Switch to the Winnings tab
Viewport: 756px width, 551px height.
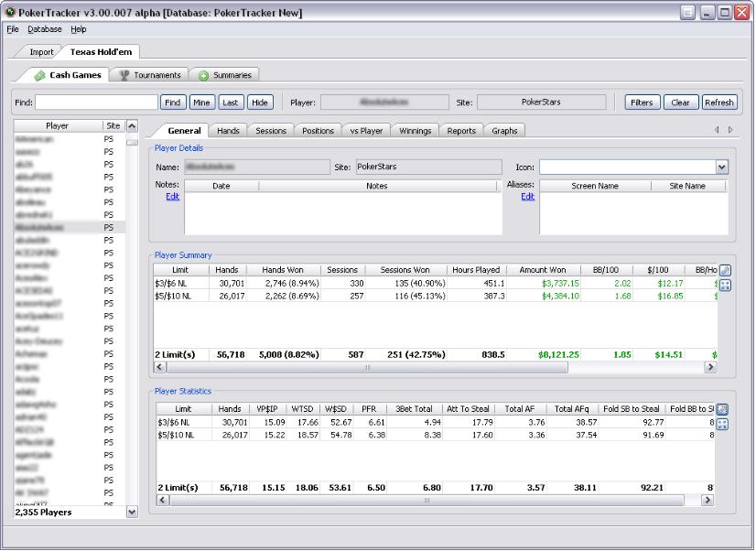coord(416,131)
